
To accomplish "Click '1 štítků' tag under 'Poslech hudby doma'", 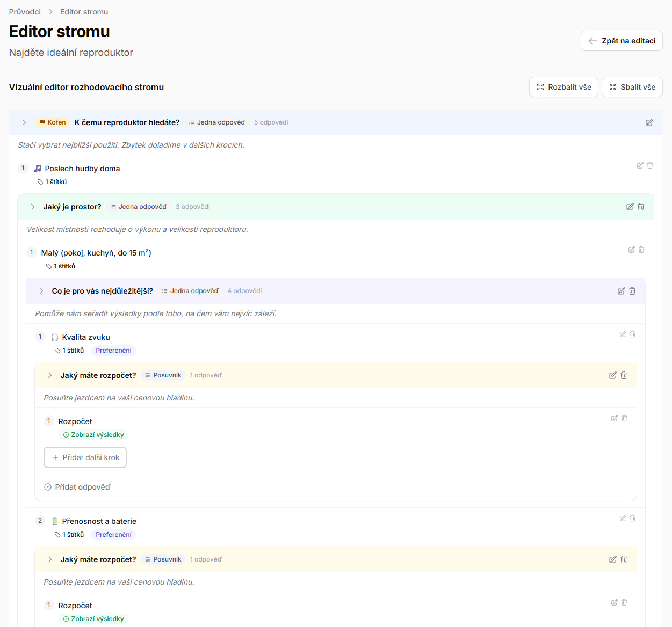I will pos(52,182).
